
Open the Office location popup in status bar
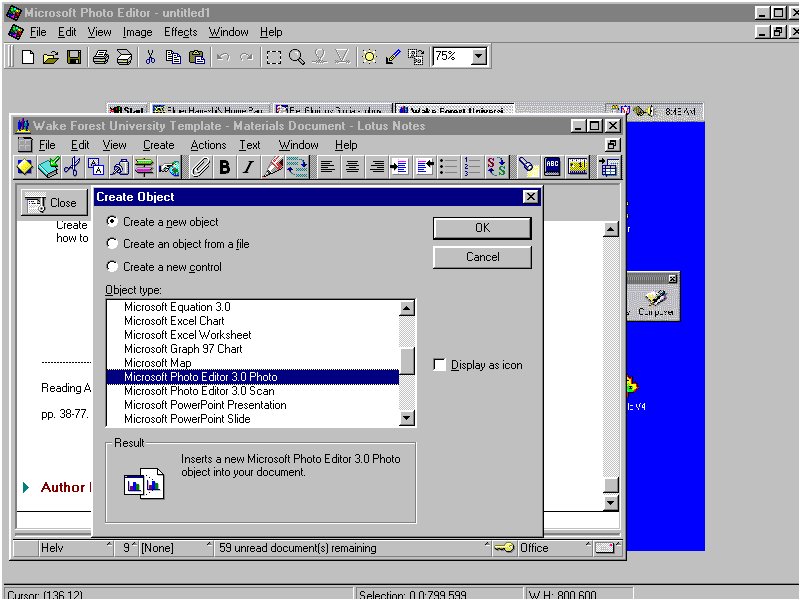coord(554,548)
